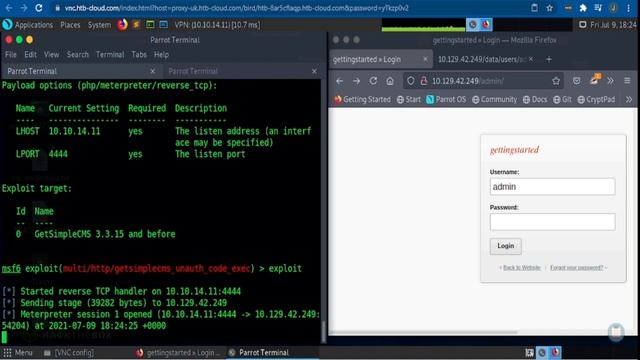Select gettingstarted Login Firefox tab
The height and width of the screenshot is (360, 640).
pos(380,60)
